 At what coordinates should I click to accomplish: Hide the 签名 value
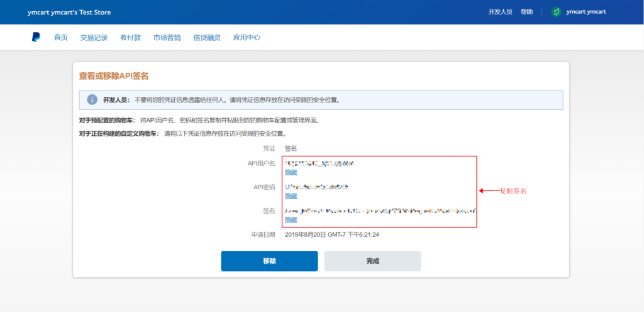[x=291, y=220]
